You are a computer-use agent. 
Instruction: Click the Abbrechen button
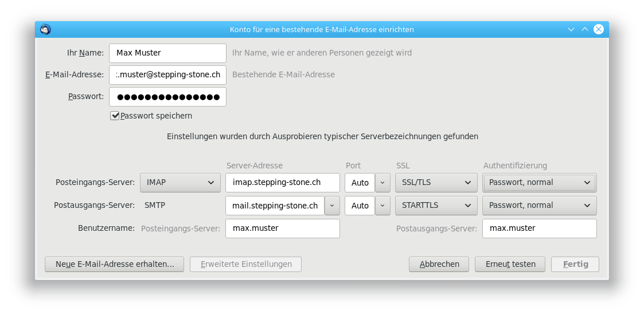(x=439, y=264)
